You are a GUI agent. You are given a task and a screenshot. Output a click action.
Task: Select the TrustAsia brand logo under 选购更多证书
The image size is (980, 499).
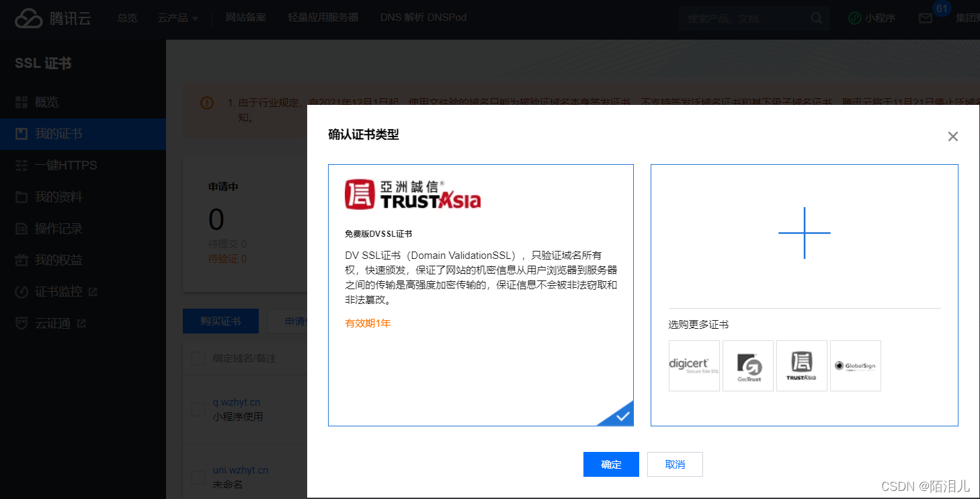(801, 365)
